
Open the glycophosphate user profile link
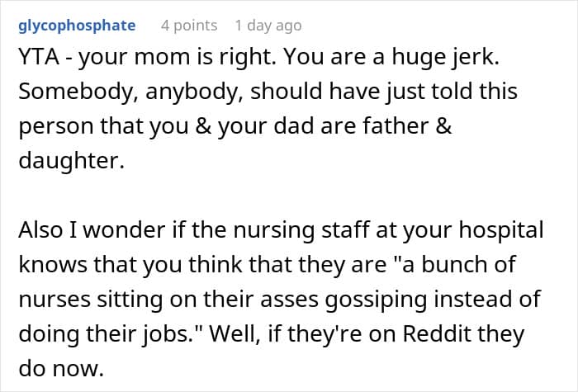coord(77,26)
